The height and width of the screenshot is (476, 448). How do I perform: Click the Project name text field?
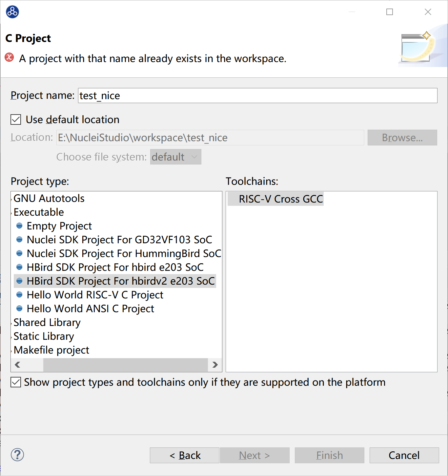(257, 96)
